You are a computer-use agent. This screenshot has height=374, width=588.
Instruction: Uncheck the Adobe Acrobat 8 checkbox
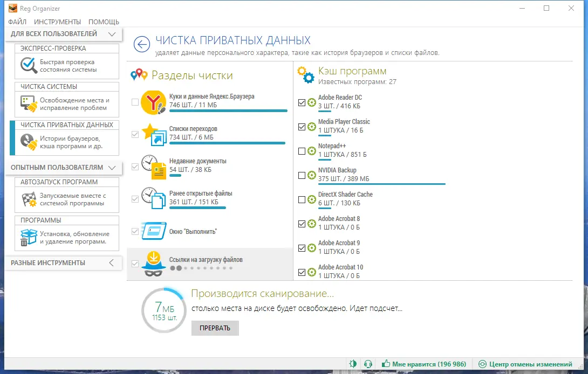[302, 224]
